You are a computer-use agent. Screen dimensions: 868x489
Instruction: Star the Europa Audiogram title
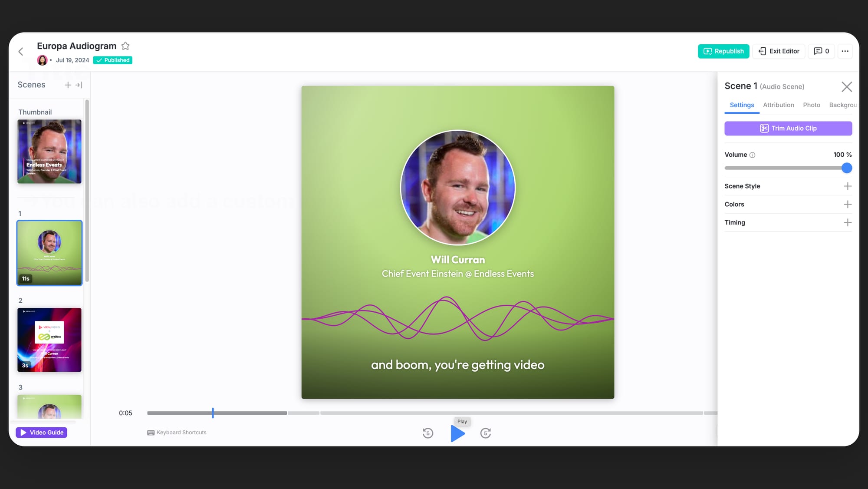pyautogui.click(x=125, y=46)
